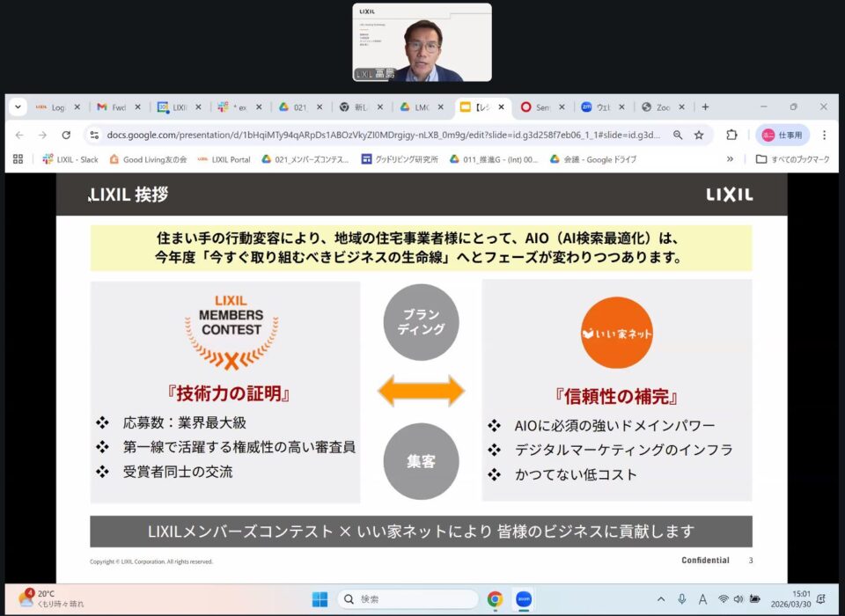Toggle the Wi-Fi network icon in tray
The height and width of the screenshot is (616, 845).
(723, 598)
